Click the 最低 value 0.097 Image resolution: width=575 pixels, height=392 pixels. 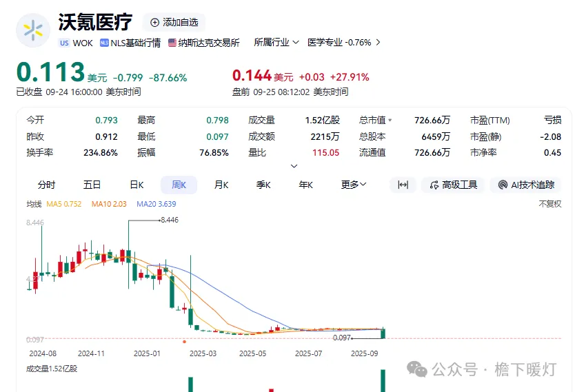click(217, 136)
